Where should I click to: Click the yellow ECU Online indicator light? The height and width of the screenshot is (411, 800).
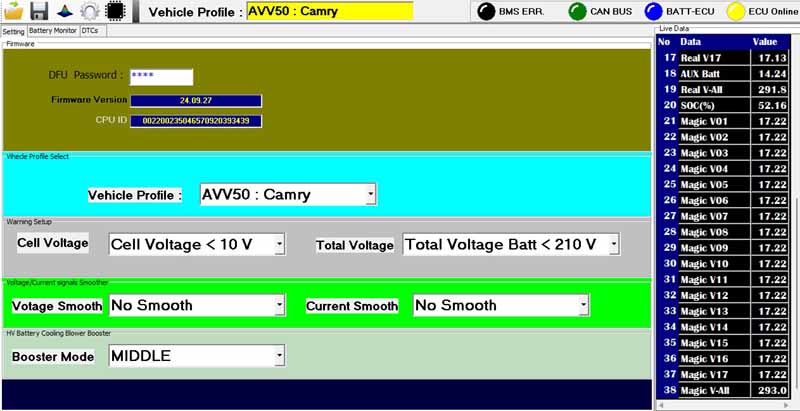click(736, 12)
